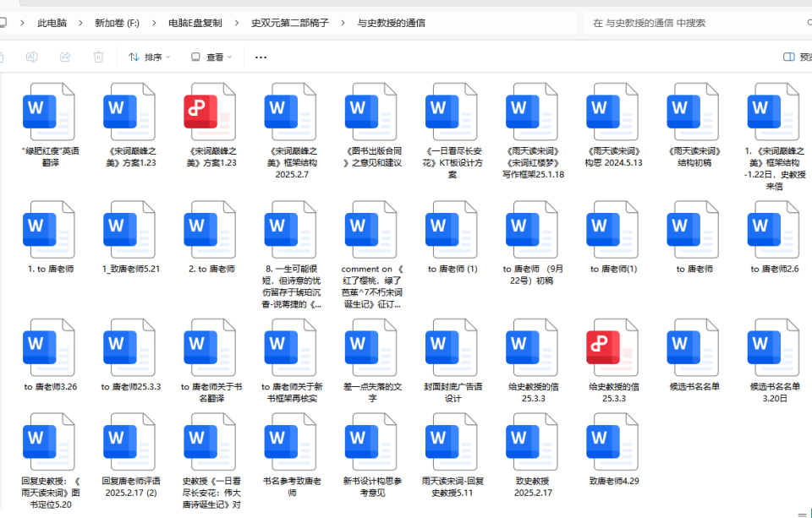Click the Share icon in the toolbar

click(x=64, y=57)
